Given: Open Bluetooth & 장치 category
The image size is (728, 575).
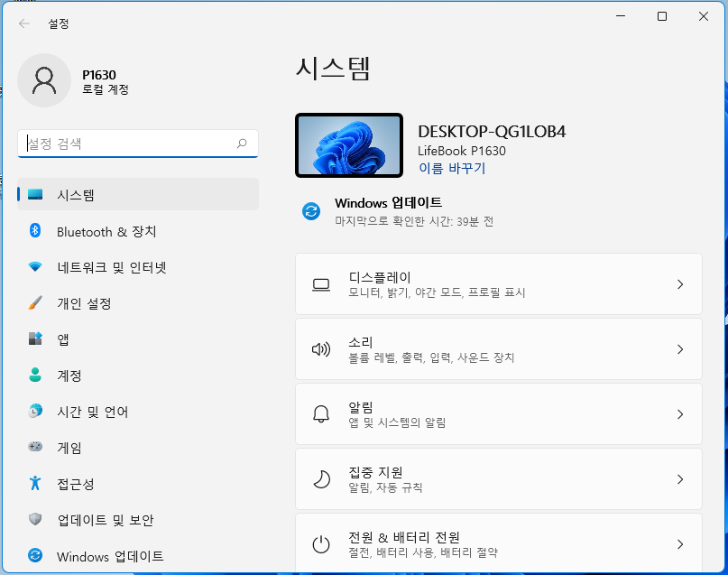Looking at the screenshot, I should pyautogui.click(x=138, y=231).
